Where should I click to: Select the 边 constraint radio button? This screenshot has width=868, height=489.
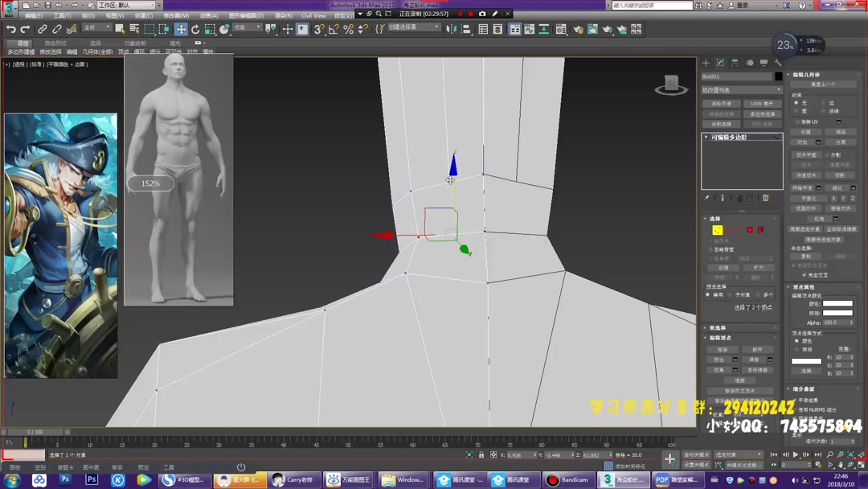tap(823, 103)
